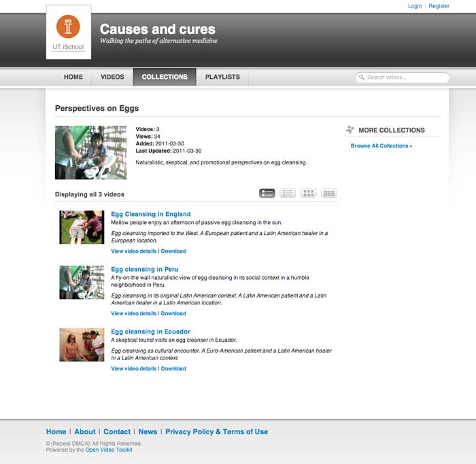Click the UT iSchool logo
This screenshot has width=476, height=464.
tap(68, 32)
